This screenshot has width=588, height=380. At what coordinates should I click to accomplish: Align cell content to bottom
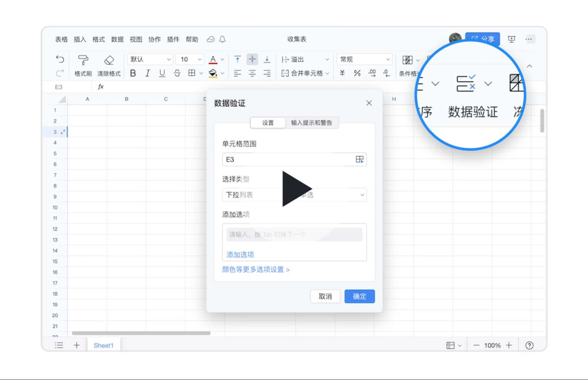[x=267, y=59]
